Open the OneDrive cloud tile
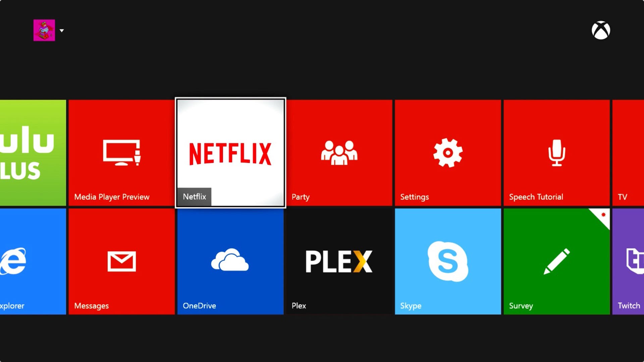The width and height of the screenshot is (644, 362). click(x=230, y=261)
